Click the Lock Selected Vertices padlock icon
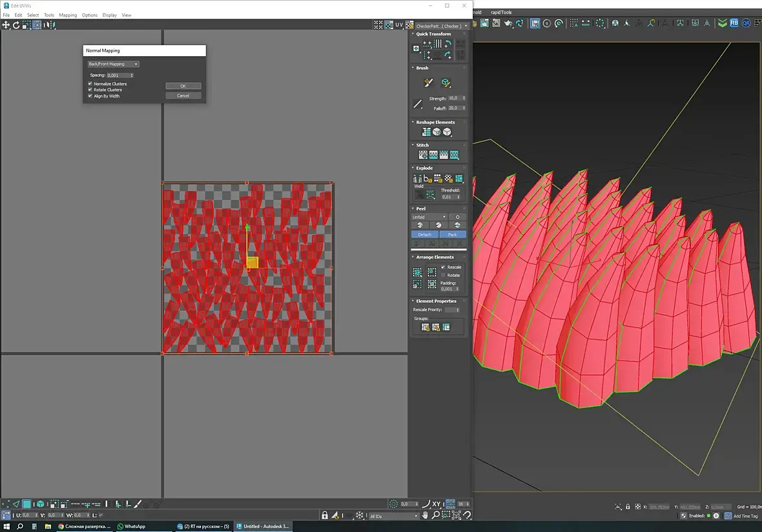 pyautogui.click(x=325, y=515)
